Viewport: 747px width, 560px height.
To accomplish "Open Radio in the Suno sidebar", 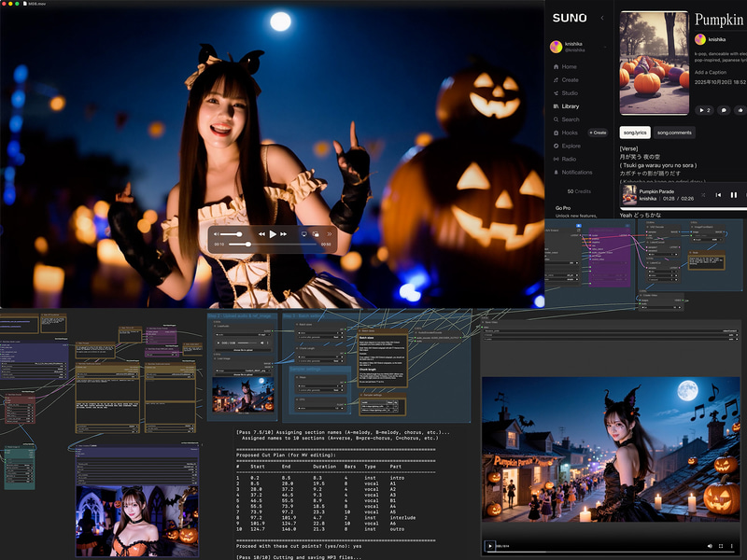I will [x=568, y=159].
